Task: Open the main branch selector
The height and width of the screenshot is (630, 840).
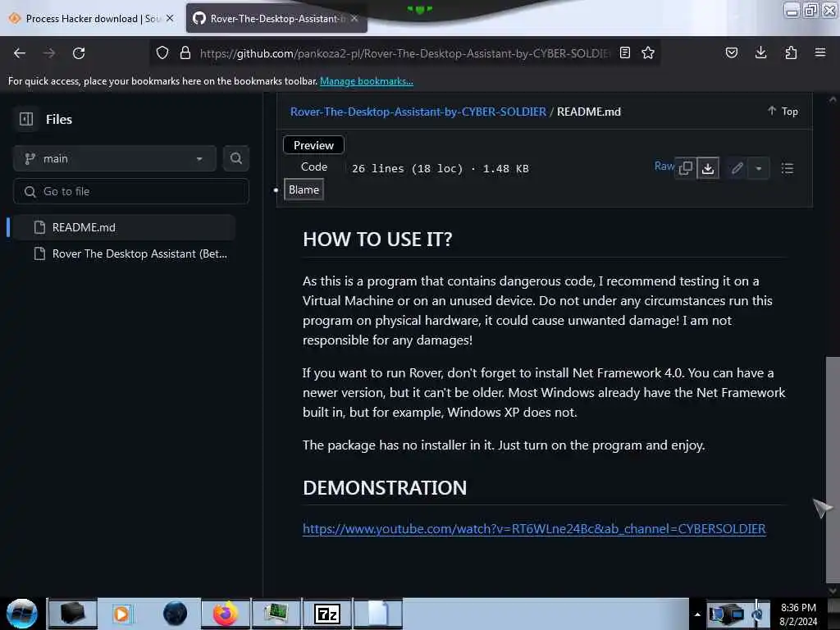Action: tap(115, 158)
